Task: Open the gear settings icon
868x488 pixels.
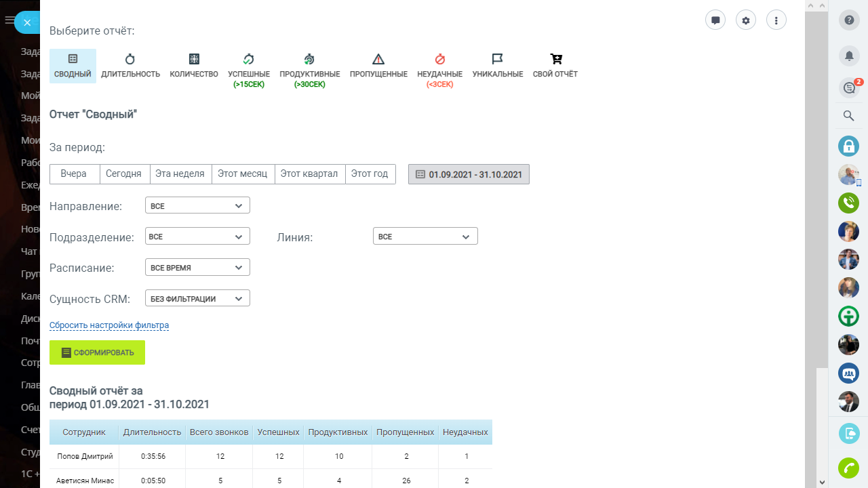Action: (746, 20)
